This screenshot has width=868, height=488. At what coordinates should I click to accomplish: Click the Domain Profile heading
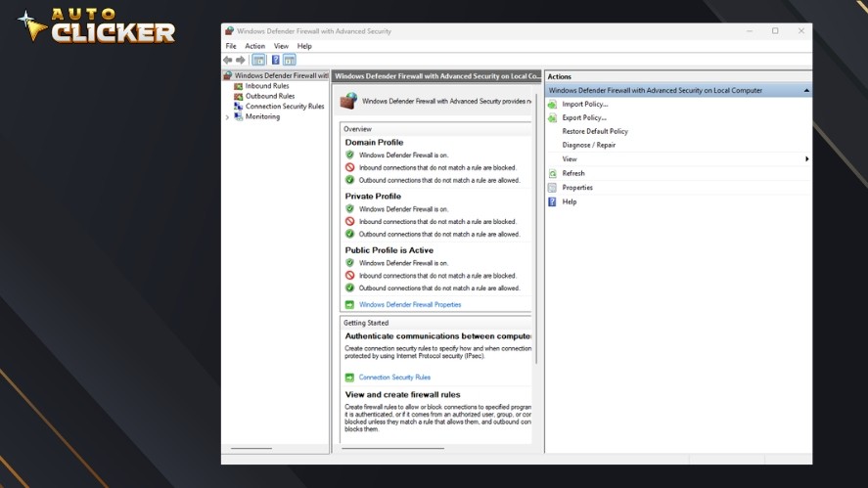(374, 142)
